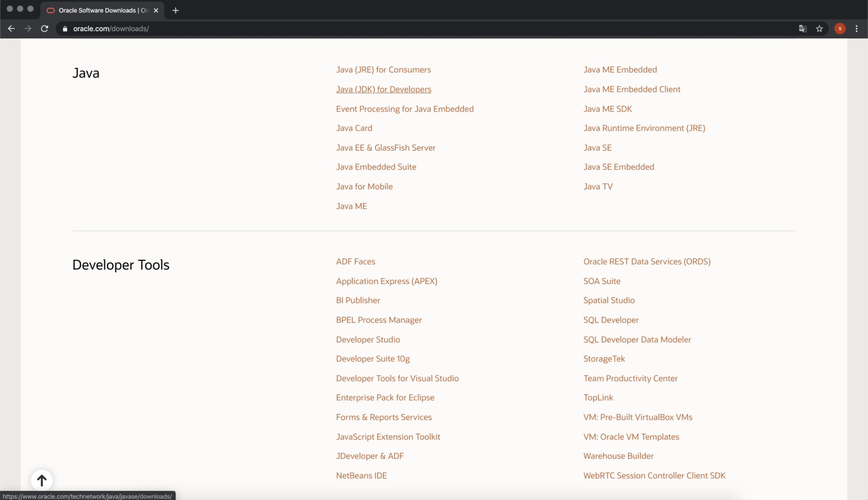
Task: Select the Oracle Software Downloads tab
Action: click(98, 10)
